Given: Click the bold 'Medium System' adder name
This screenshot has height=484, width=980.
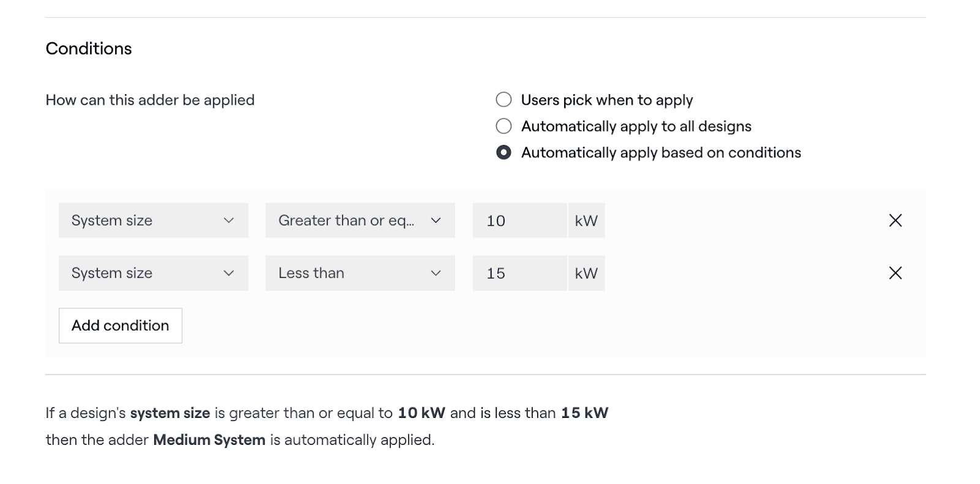Looking at the screenshot, I should 209,440.
